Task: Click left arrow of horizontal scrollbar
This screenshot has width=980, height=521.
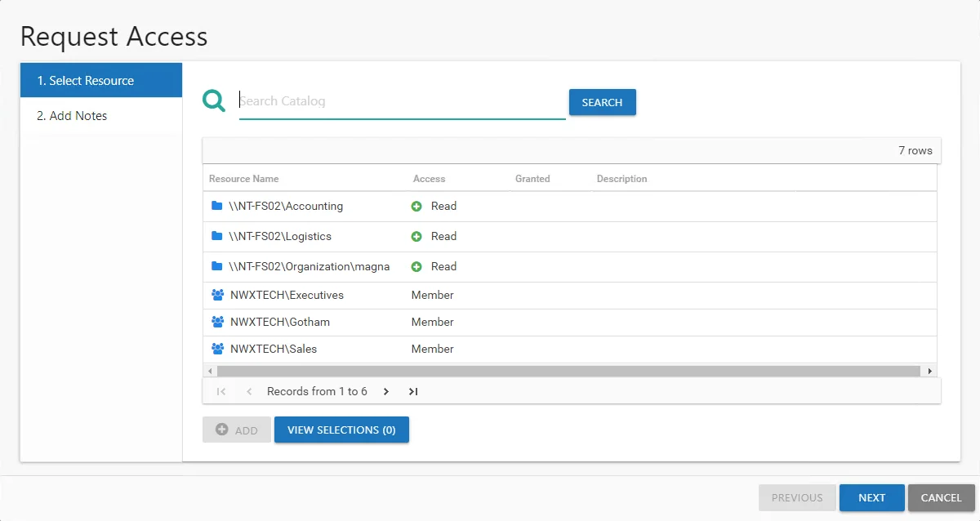Action: click(210, 371)
